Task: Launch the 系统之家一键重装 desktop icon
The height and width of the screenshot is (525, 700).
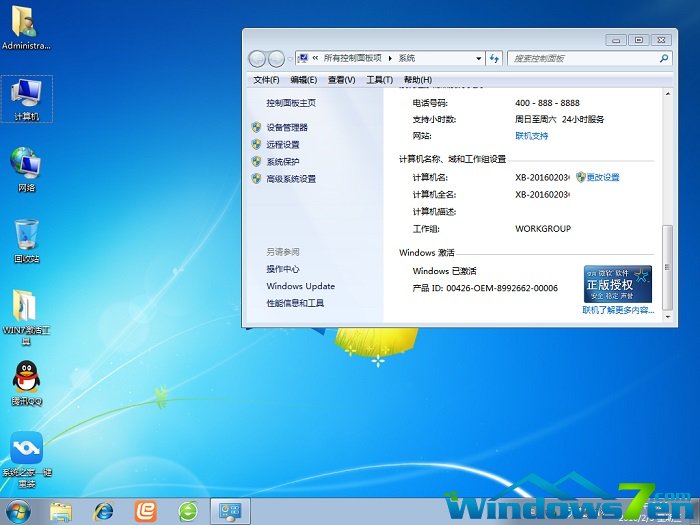Action: (x=26, y=460)
